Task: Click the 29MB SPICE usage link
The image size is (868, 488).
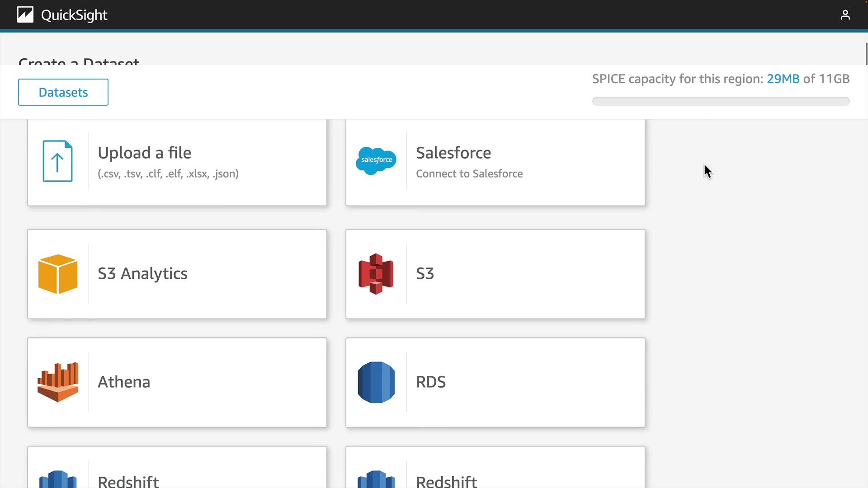Action: coord(783,79)
